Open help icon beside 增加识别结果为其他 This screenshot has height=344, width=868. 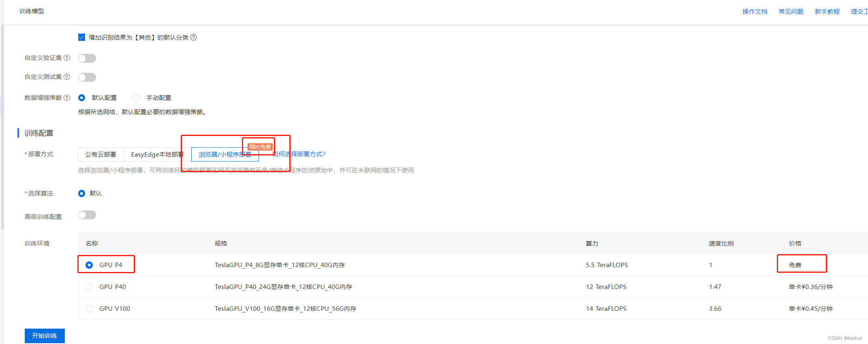coord(194,37)
